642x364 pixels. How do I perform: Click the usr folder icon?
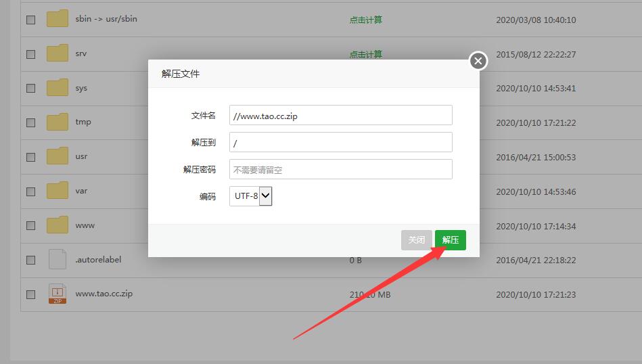(58, 156)
